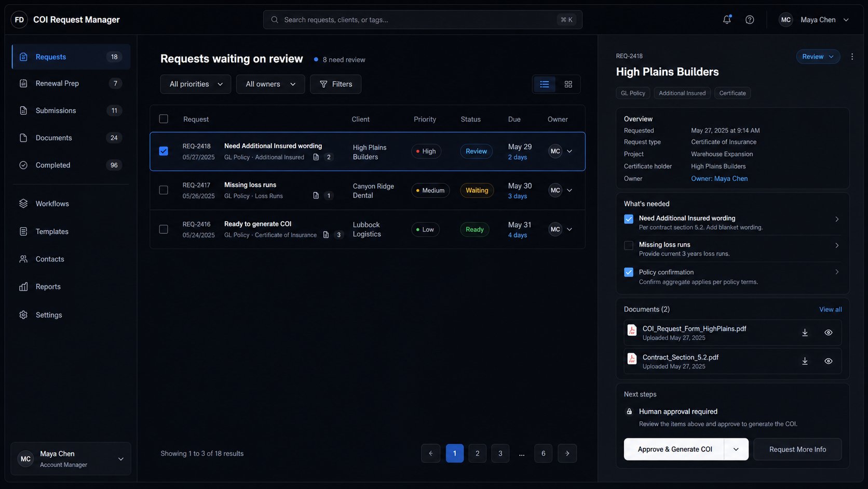This screenshot has height=489, width=868.
Task: Expand the owner dropdown for REQ-2418
Action: [x=569, y=151]
